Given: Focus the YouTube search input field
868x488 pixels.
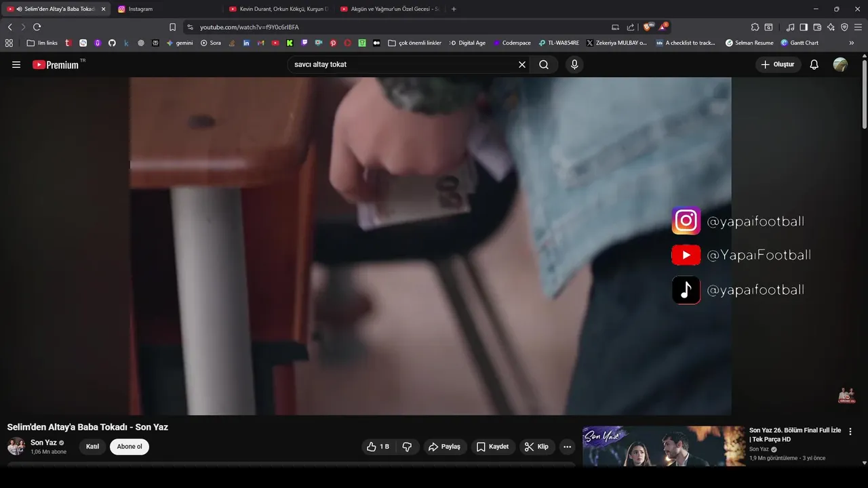Looking at the screenshot, I should click(403, 64).
